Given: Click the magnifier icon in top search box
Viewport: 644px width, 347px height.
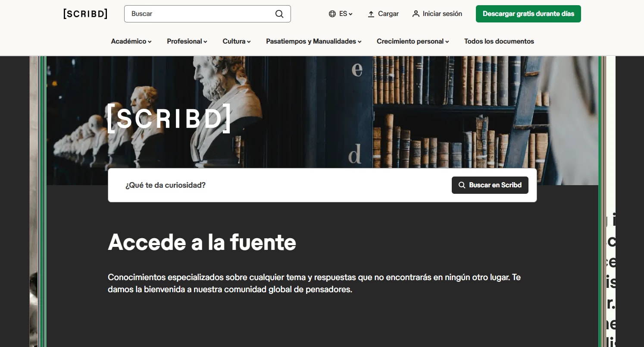Looking at the screenshot, I should pyautogui.click(x=279, y=14).
